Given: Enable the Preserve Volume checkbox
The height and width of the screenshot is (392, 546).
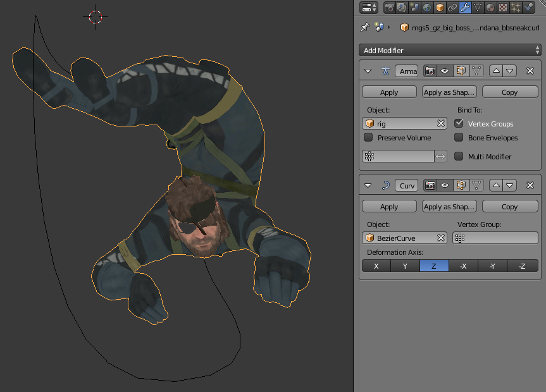Looking at the screenshot, I should click(368, 137).
